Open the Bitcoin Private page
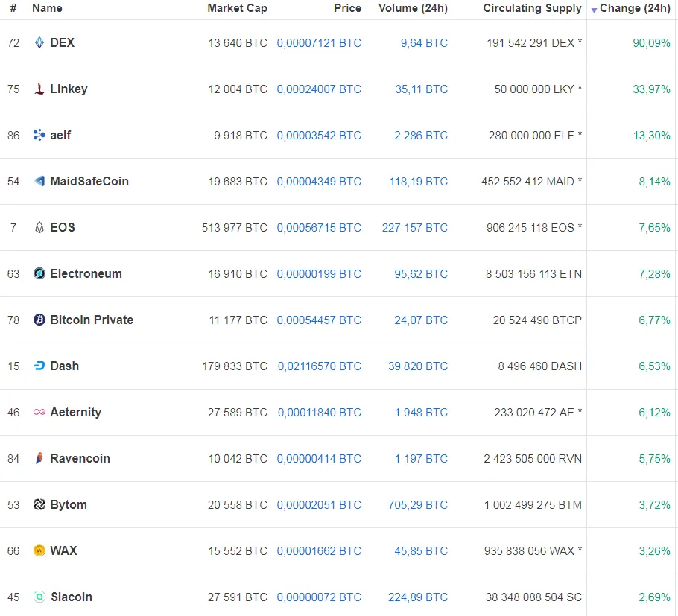This screenshot has width=678, height=616. pyautogui.click(x=92, y=320)
